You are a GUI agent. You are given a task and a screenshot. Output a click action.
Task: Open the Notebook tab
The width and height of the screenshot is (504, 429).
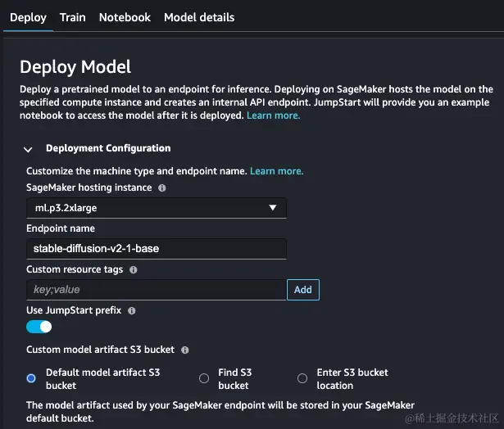coord(125,17)
